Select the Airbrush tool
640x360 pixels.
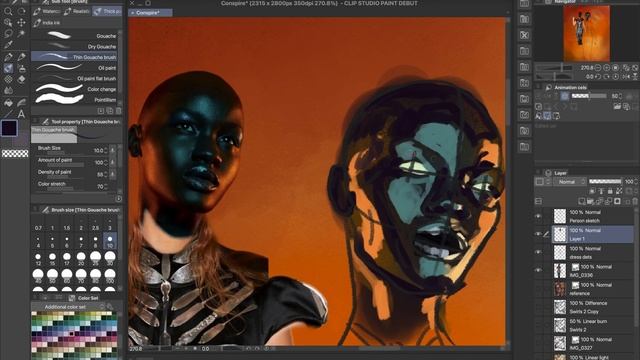[x=21, y=68]
